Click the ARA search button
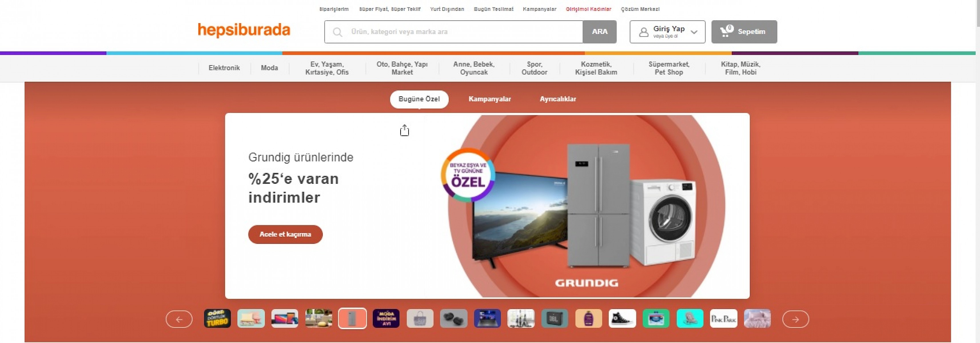980x343 pixels. coord(599,32)
